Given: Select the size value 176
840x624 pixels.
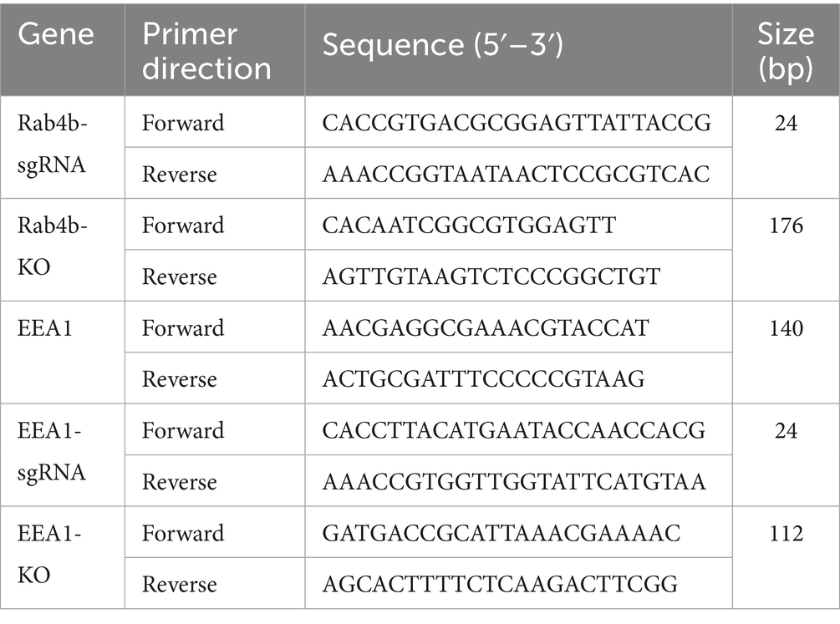Looking at the screenshot, I should [x=786, y=226].
